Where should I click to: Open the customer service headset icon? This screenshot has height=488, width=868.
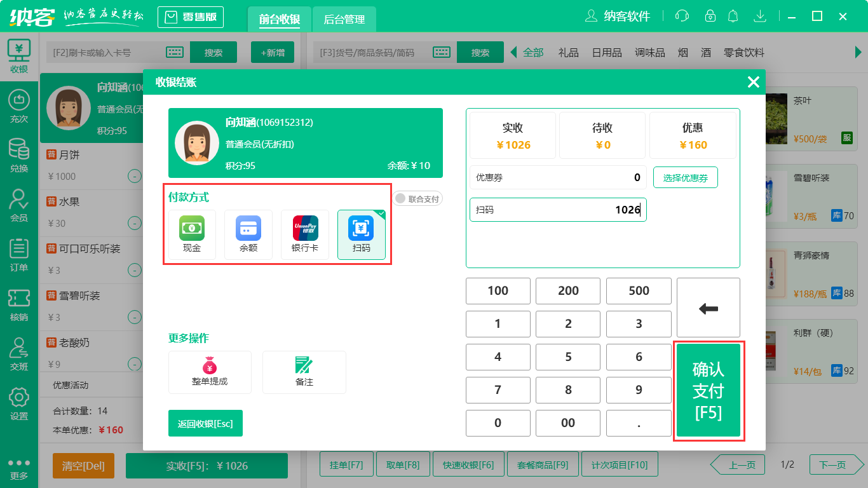[682, 15]
